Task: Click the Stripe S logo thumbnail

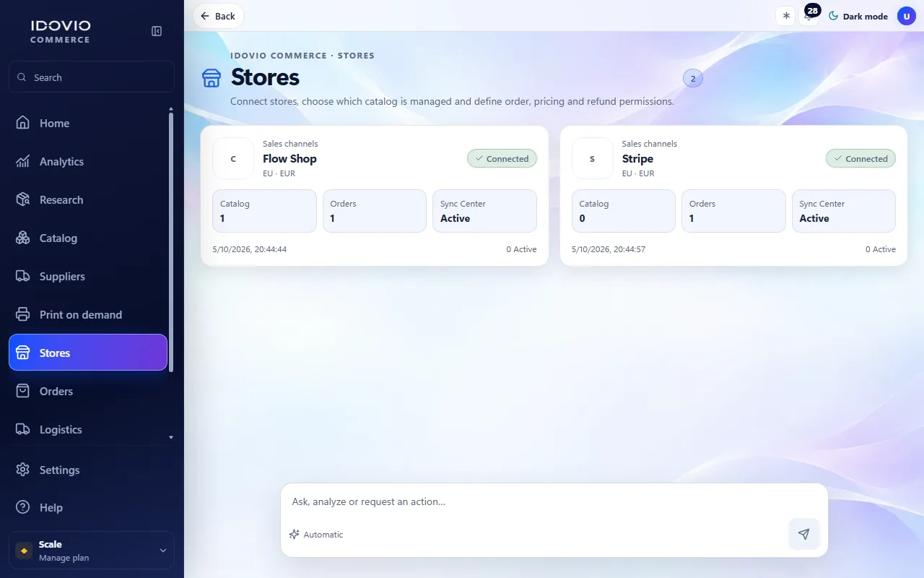Action: pyautogui.click(x=592, y=158)
